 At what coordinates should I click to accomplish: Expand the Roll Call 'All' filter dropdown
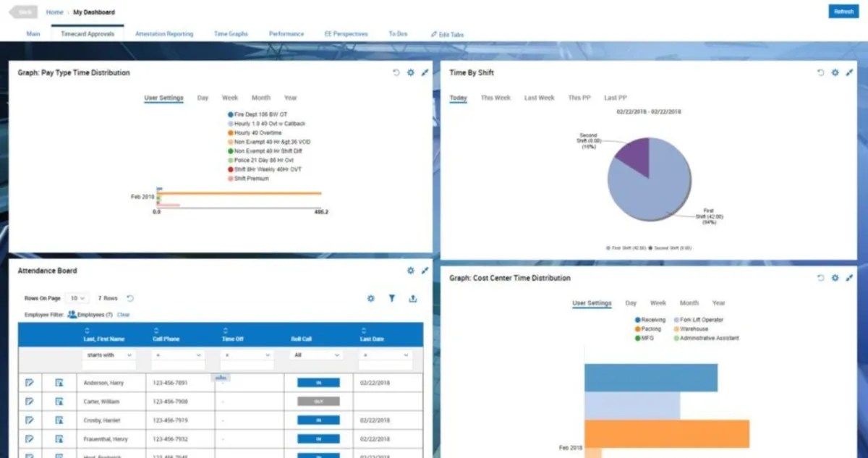[x=317, y=355]
